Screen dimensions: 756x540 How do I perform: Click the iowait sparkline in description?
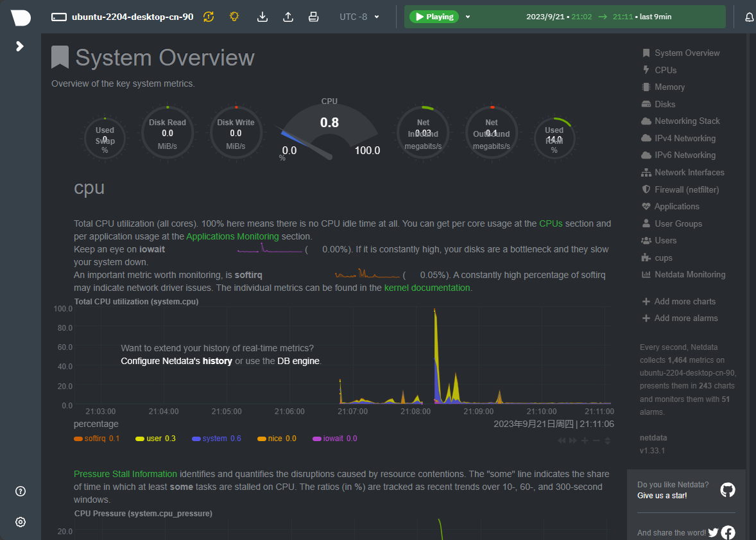pos(270,249)
